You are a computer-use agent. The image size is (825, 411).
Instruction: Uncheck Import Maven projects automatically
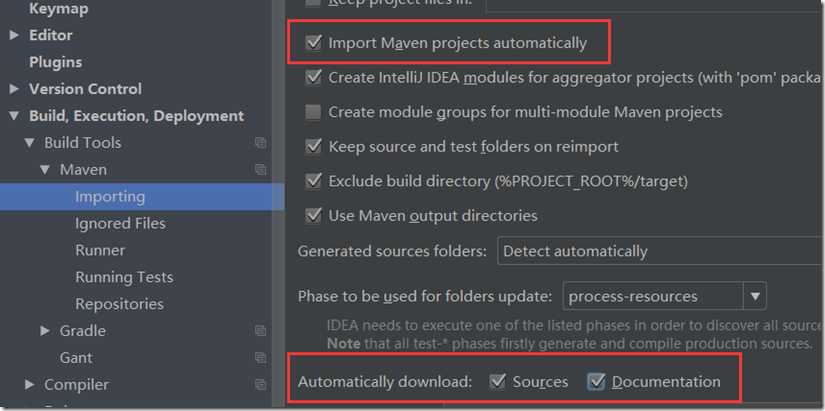313,43
